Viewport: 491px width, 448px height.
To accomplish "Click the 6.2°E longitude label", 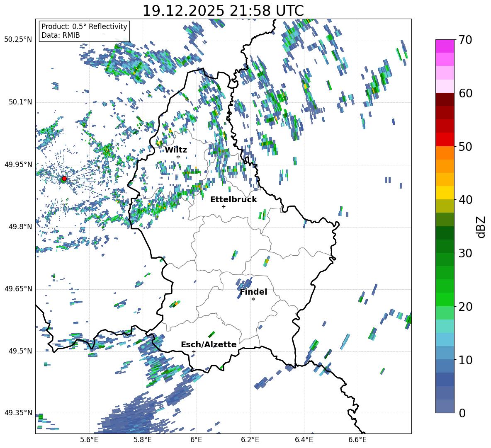I will tap(250, 440).
